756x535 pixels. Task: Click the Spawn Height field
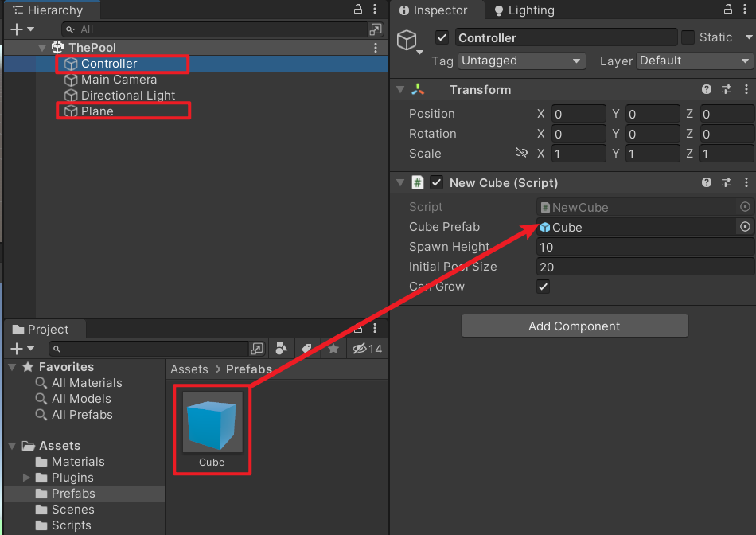pyautogui.click(x=645, y=247)
